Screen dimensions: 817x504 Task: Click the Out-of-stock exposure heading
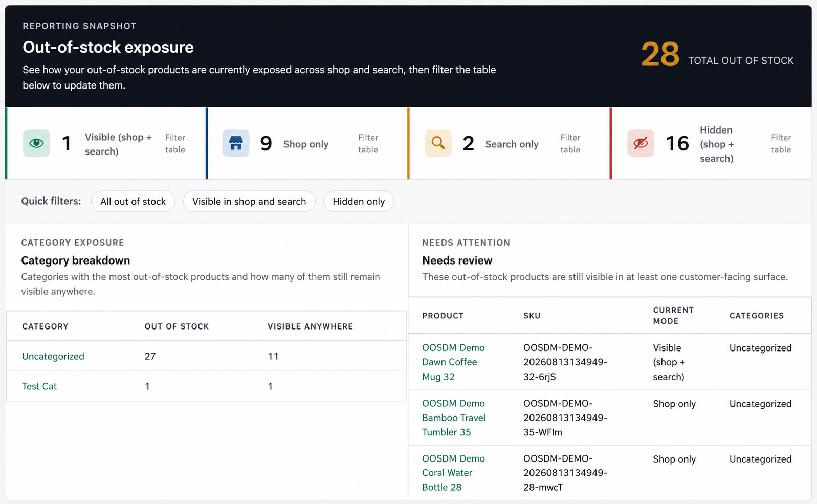coord(108,47)
